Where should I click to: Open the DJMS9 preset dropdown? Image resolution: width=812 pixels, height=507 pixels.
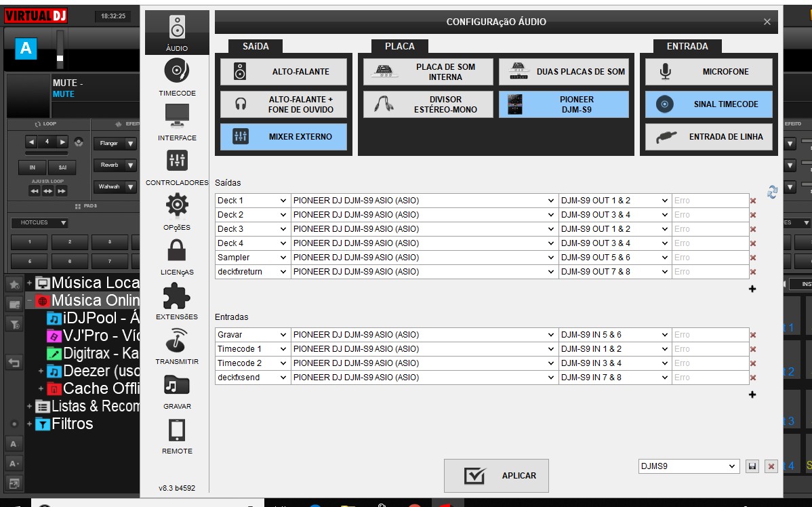tap(688, 466)
